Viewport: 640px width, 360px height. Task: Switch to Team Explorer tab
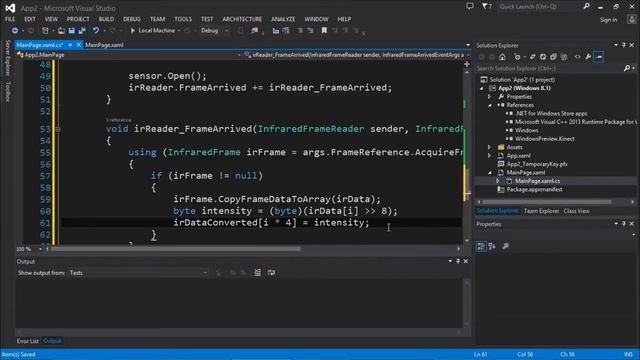click(541, 211)
